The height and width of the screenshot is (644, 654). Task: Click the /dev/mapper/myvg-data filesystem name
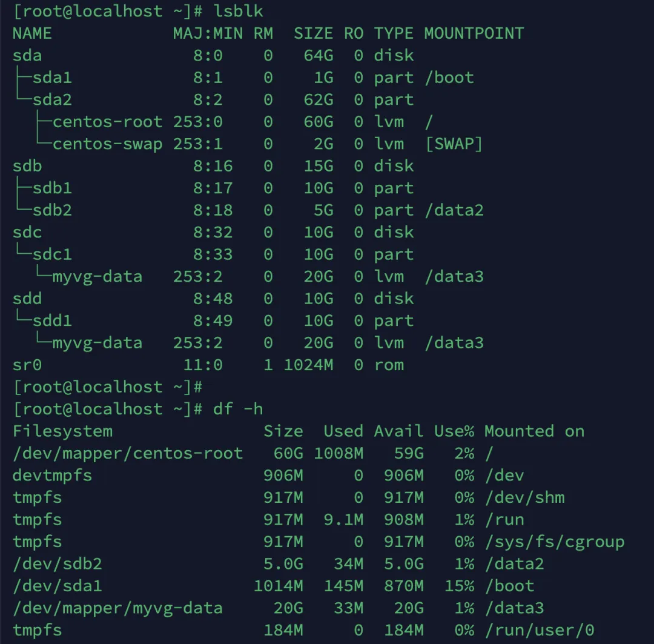click(117, 608)
